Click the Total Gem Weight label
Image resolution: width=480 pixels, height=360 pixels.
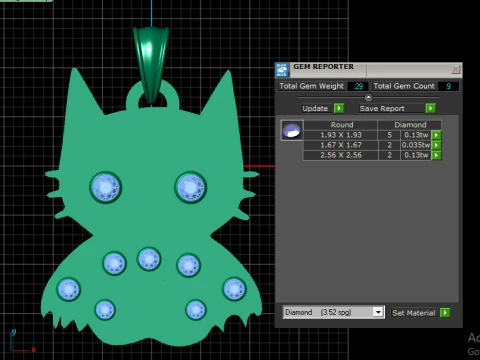pyautogui.click(x=311, y=86)
